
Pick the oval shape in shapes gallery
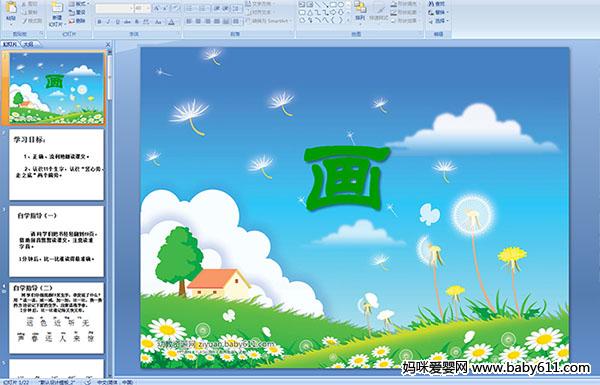341,4
